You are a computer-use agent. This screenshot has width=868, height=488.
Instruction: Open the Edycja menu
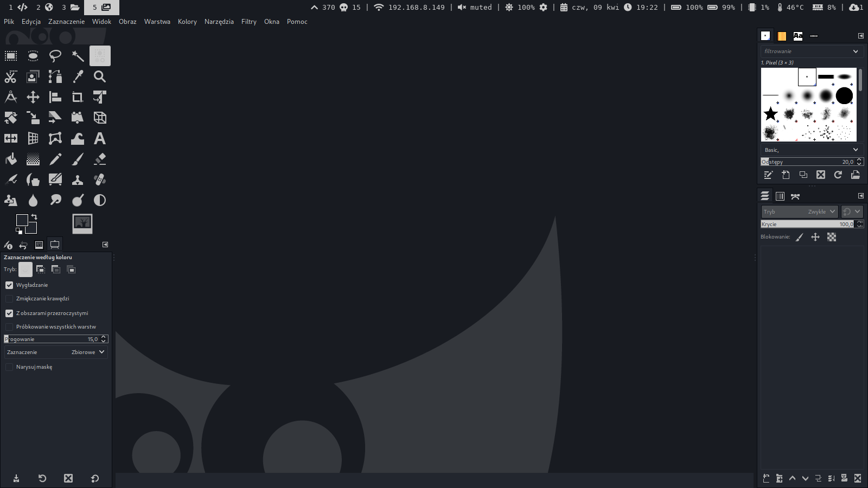(31, 22)
